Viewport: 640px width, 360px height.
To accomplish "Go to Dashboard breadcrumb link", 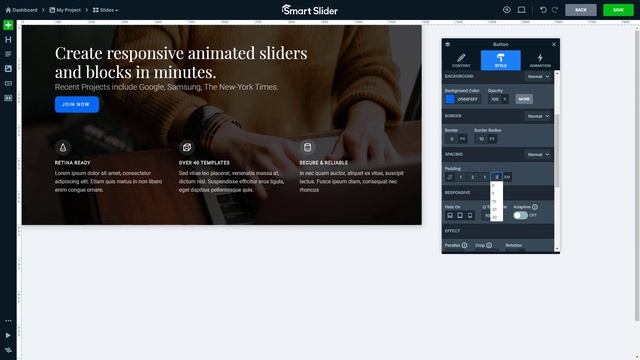I will point(24,10).
